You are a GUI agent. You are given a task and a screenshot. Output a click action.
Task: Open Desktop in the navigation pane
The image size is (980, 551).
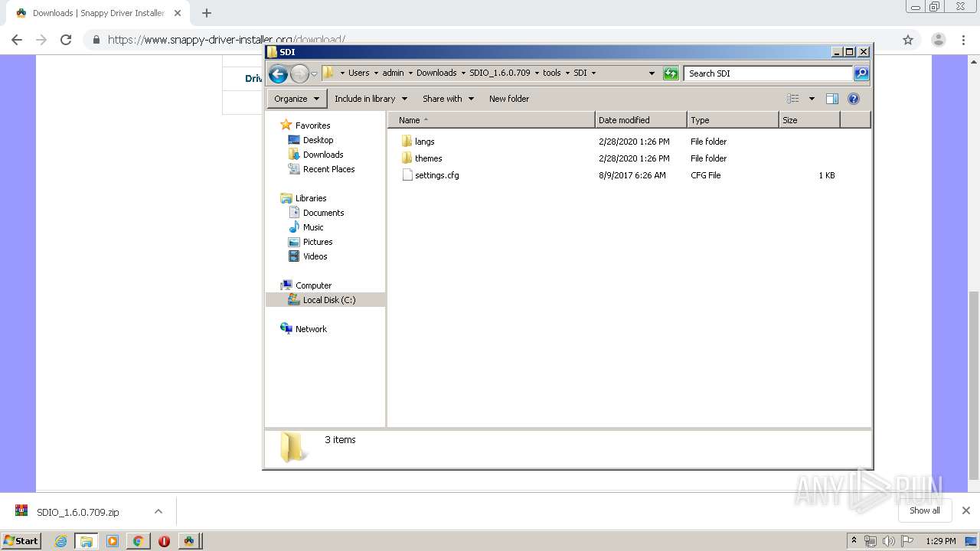point(318,140)
